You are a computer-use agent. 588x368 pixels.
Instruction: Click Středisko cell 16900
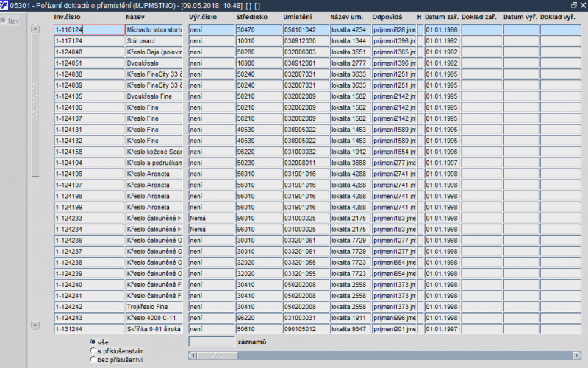pos(259,63)
